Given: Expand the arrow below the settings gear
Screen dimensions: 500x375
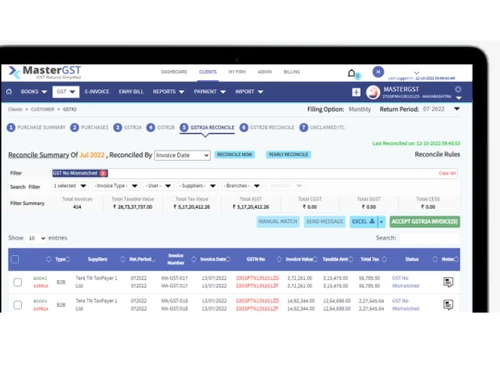Looking at the screenshot, I should tap(458, 98).
